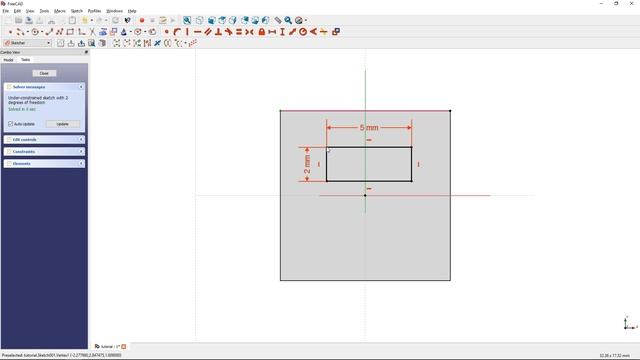Viewport: 640px width, 360px height.
Task: Click the Fit all view icon
Action: tap(187, 20)
